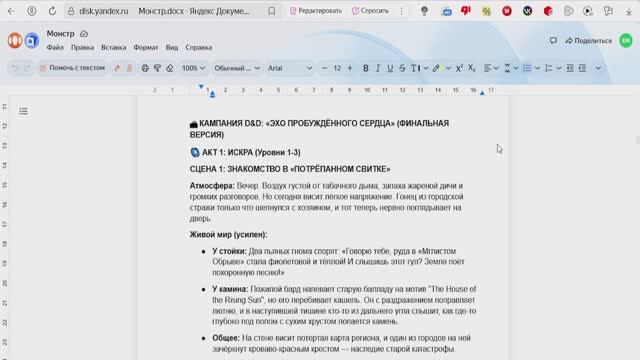Click the VK extension icon
This screenshot has height=360, width=640.
pyautogui.click(x=527, y=11)
